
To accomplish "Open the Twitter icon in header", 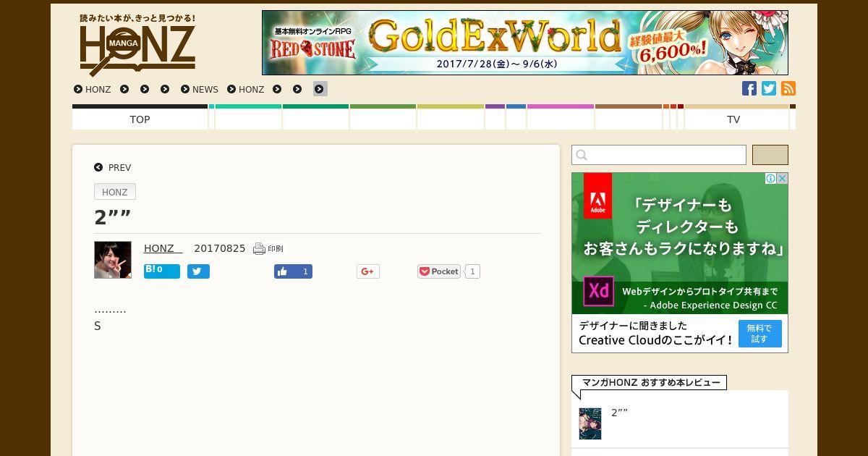I will tap(769, 88).
